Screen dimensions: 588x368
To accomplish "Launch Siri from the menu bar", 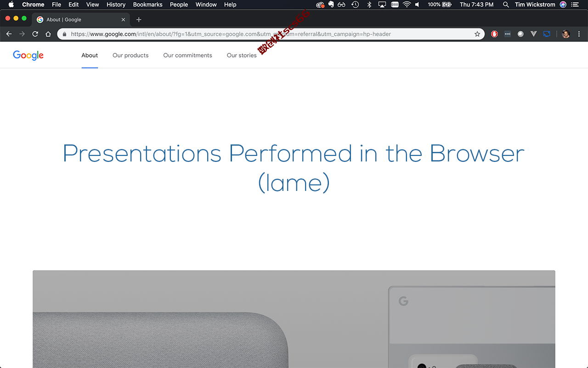I will [x=563, y=5].
